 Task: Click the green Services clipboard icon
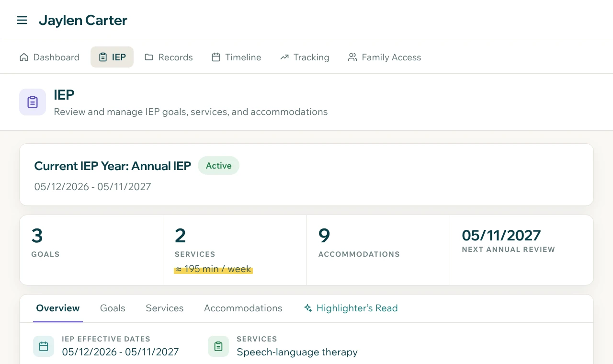point(218,346)
